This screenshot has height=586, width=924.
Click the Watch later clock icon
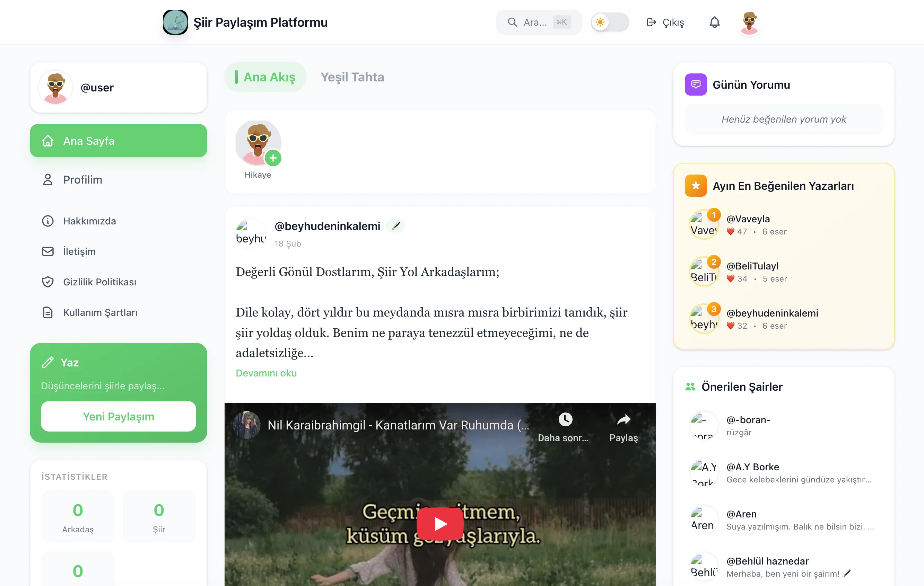(x=565, y=420)
